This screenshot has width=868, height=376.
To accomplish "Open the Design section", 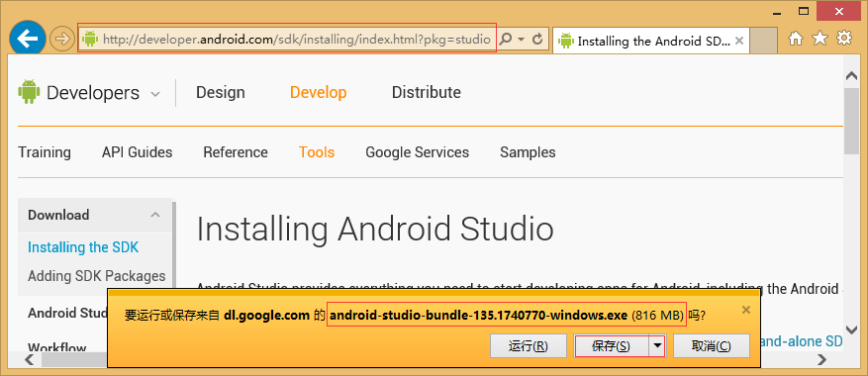I will tap(221, 92).
